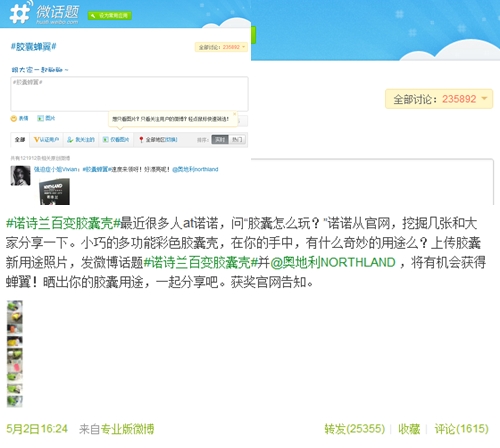The height and width of the screenshot is (448, 500).
Task: Expand the small 全部讨论 235892 dropdown
Action: 221,47
